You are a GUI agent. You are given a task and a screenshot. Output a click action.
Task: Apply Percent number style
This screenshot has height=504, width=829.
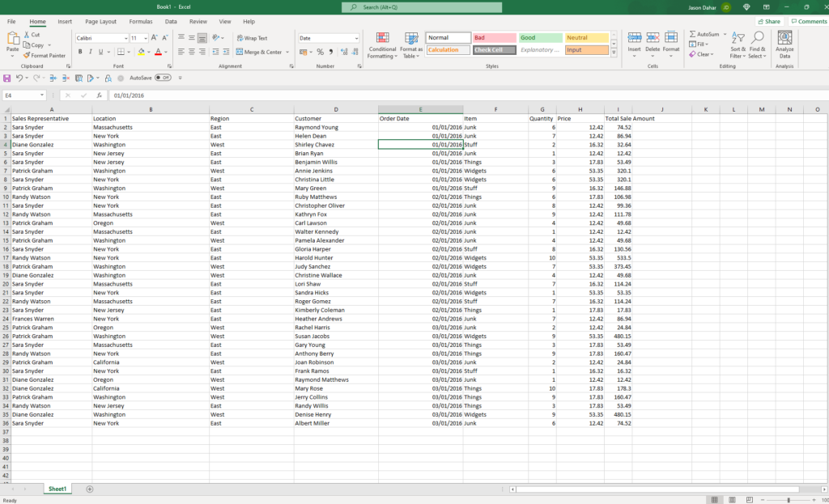[321, 51]
